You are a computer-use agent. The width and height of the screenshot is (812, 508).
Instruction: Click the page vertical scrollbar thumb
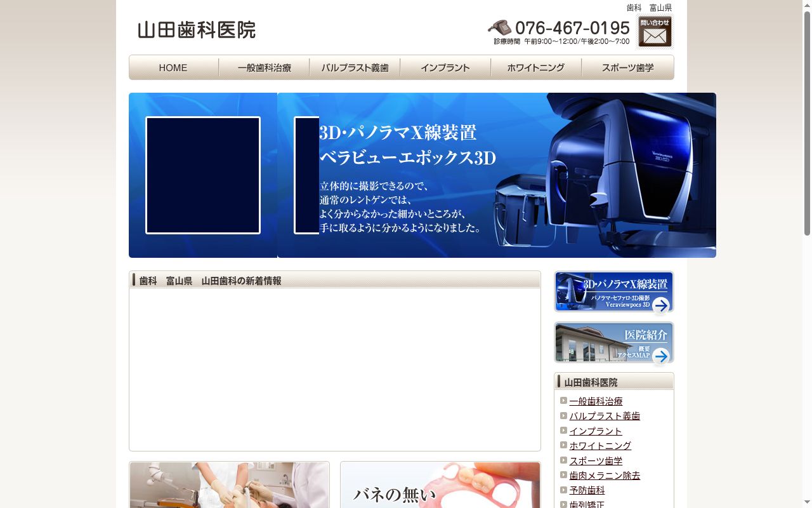807,124
